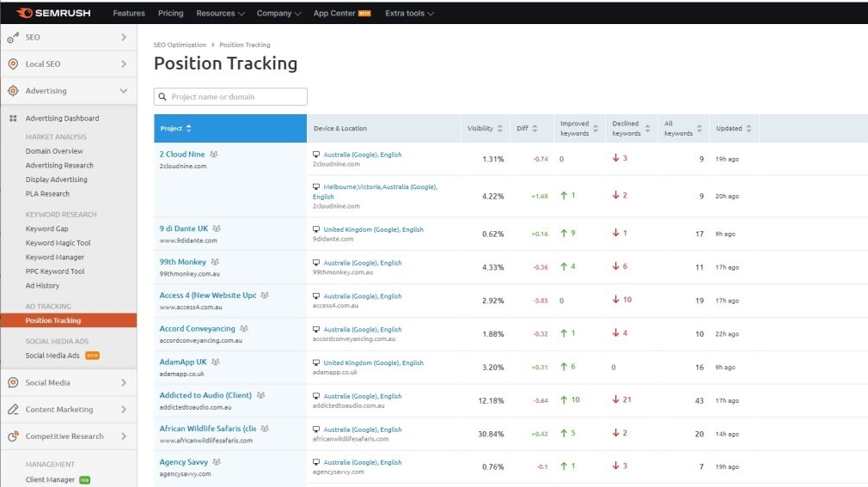Click the red declined arrow in Access 4 row
The image size is (868, 487).
[x=615, y=300]
